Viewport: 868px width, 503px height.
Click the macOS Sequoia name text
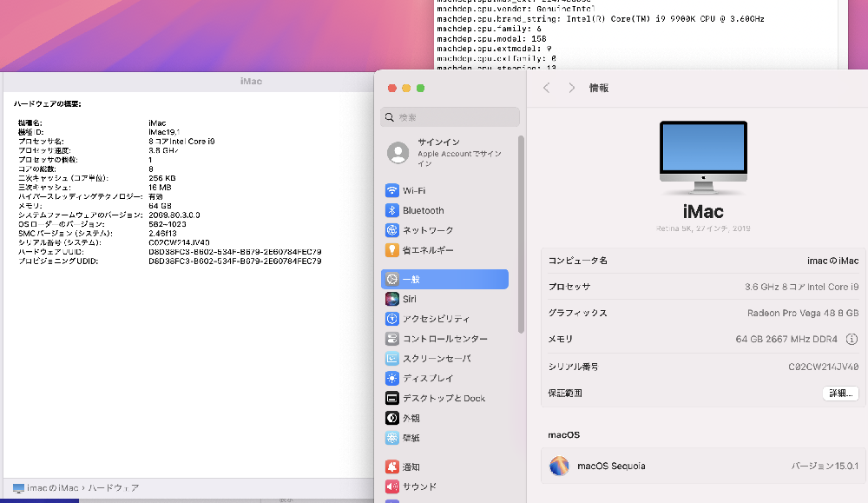[x=611, y=467]
